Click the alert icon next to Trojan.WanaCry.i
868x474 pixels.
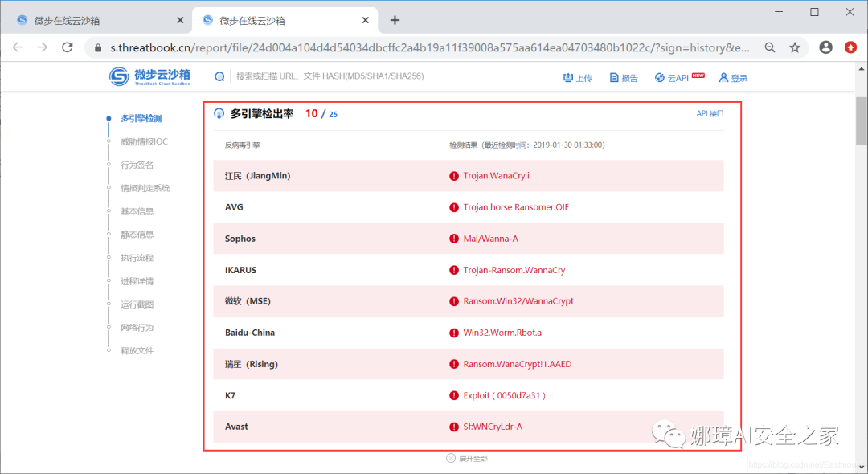pos(454,176)
